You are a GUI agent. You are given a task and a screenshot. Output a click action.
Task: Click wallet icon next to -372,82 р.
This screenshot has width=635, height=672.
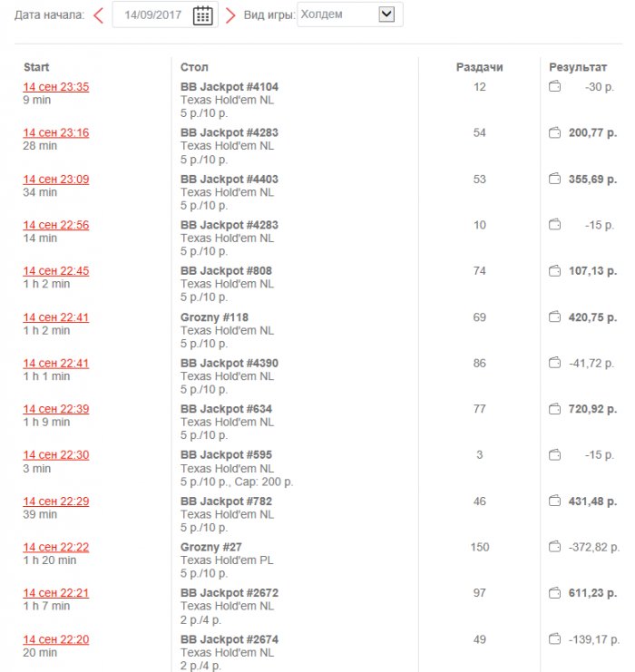pyautogui.click(x=555, y=547)
